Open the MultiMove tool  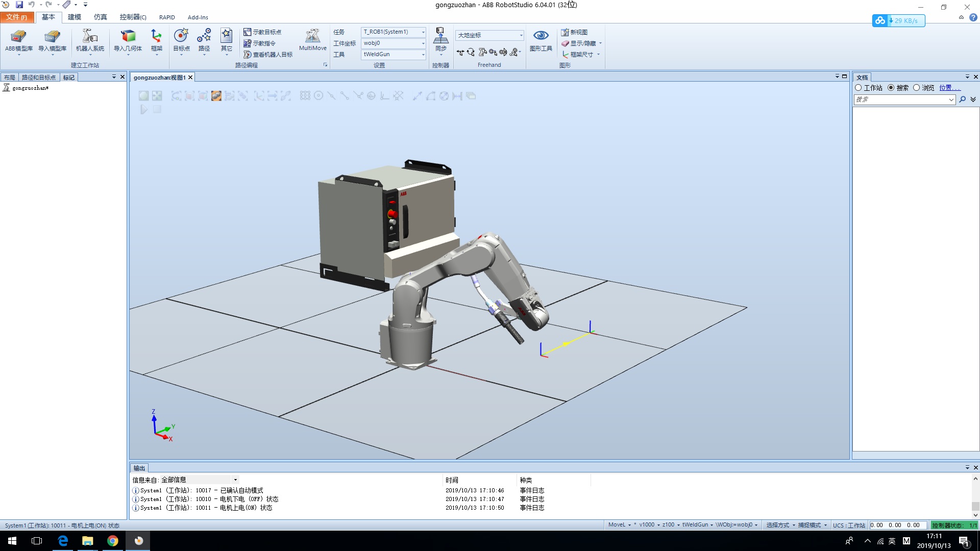(x=312, y=40)
